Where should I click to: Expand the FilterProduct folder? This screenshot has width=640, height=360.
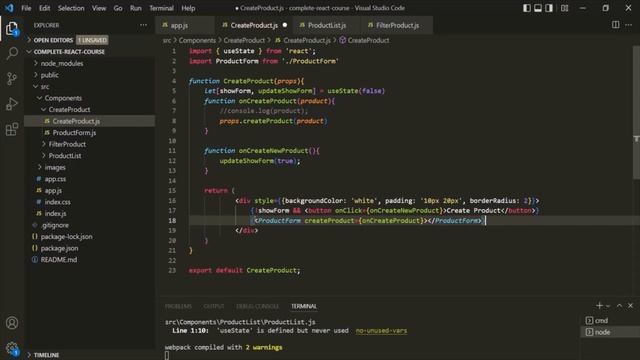[x=90, y=144]
